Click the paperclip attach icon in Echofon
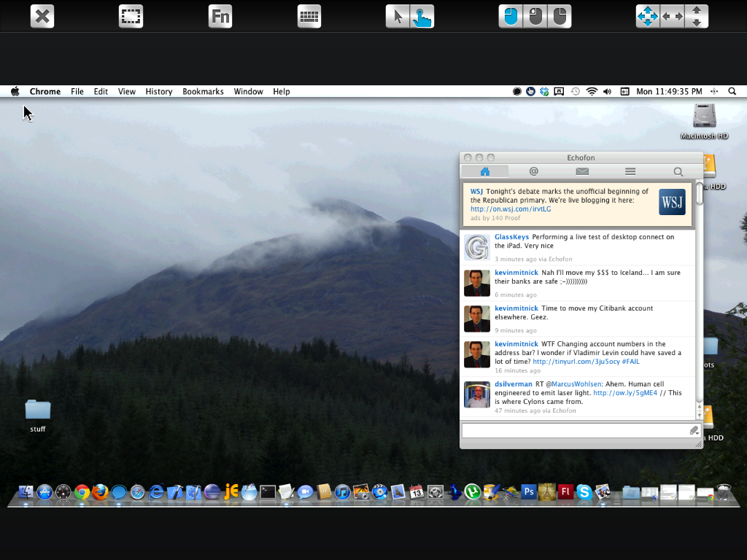Screen dimensions: 747x560 point(694,431)
